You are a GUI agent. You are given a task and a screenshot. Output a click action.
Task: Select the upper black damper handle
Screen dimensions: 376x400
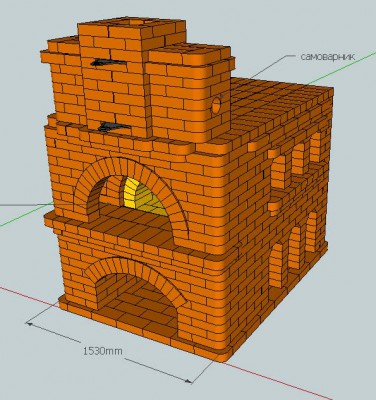107,62
